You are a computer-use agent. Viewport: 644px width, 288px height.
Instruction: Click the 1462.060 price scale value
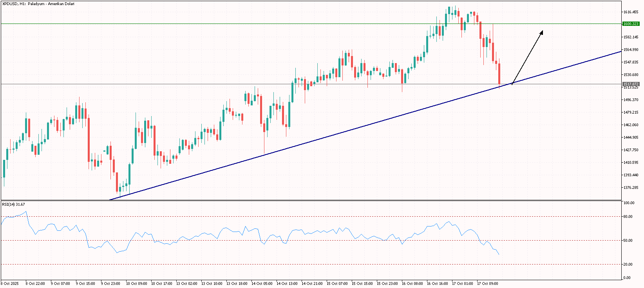click(631, 125)
